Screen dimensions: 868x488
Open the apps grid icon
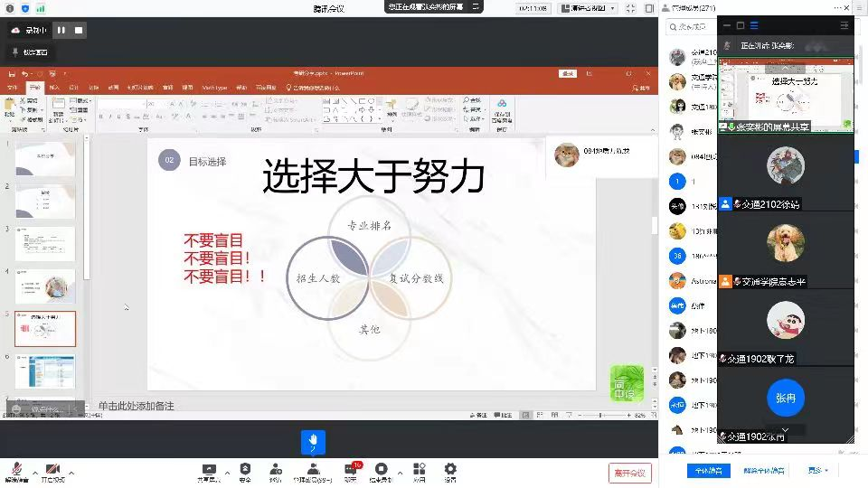pos(419,471)
